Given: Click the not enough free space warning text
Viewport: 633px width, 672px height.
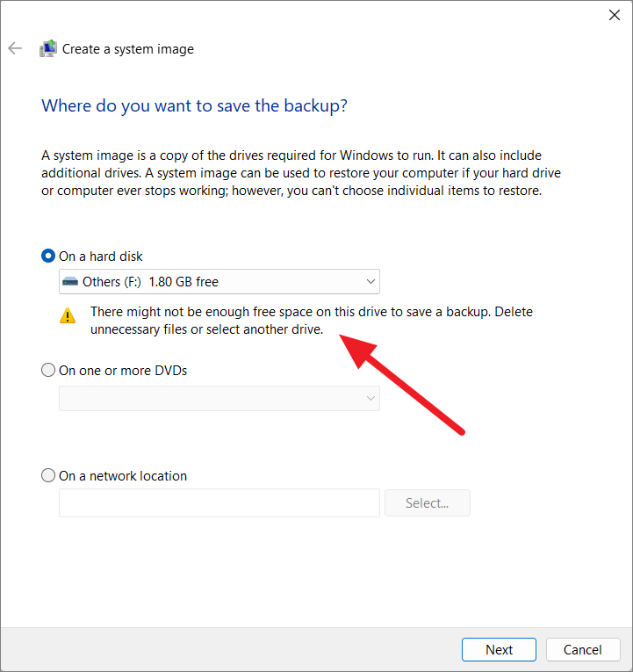Looking at the screenshot, I should pyautogui.click(x=312, y=320).
